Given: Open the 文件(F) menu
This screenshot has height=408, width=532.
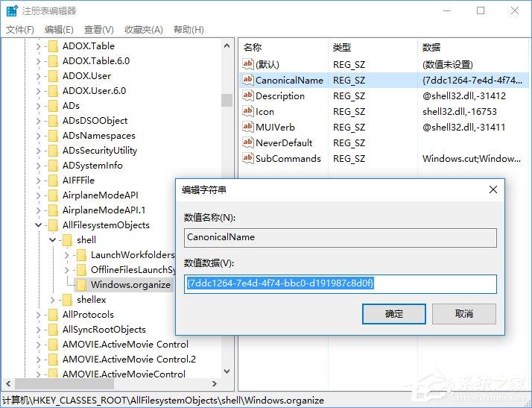Looking at the screenshot, I should [x=20, y=29].
